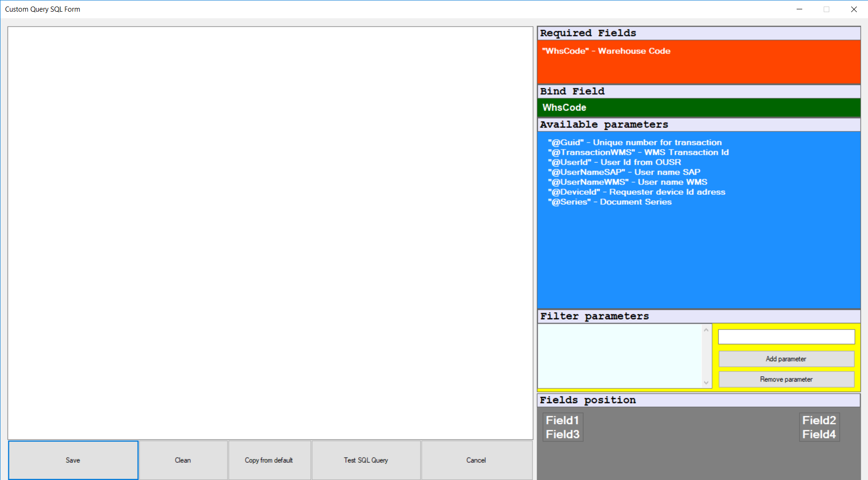The width and height of the screenshot is (868, 480).
Task: Cancel the custom query form
Action: (x=476, y=460)
